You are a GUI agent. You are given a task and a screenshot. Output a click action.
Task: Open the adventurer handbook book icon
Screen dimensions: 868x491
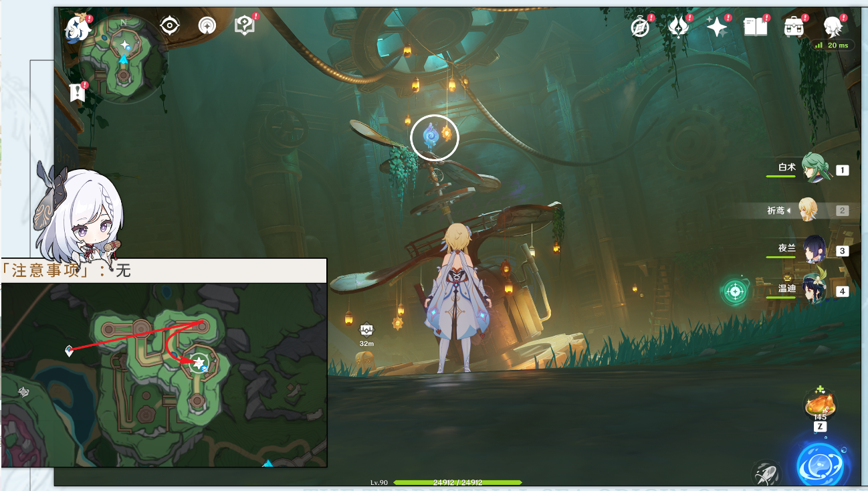(x=756, y=27)
